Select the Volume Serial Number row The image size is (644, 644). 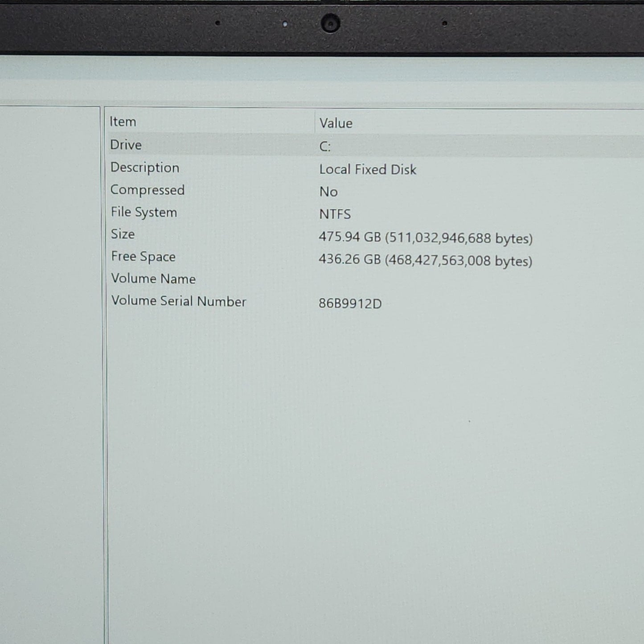pyautogui.click(x=178, y=301)
